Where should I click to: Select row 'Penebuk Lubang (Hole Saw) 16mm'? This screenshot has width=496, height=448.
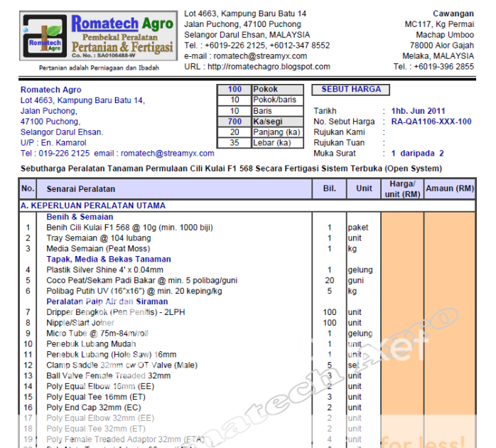coord(247,355)
